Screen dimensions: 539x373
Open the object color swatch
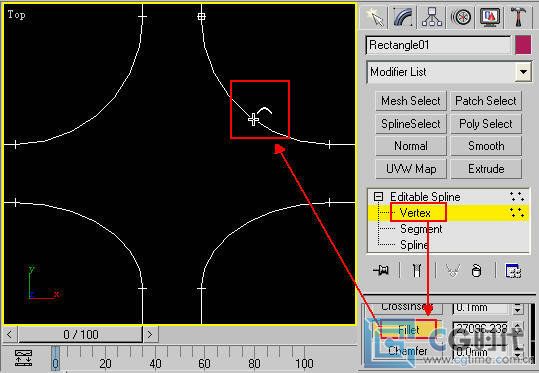pyautogui.click(x=523, y=45)
